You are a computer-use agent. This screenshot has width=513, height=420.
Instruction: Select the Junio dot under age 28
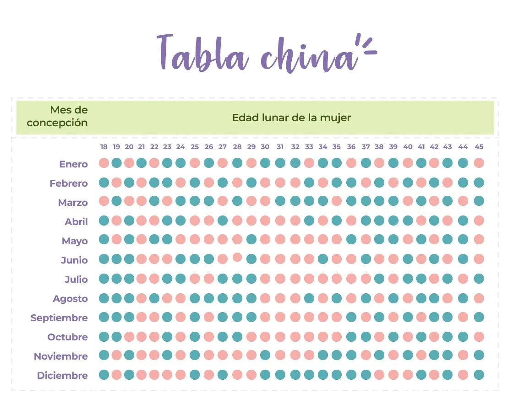237,258
